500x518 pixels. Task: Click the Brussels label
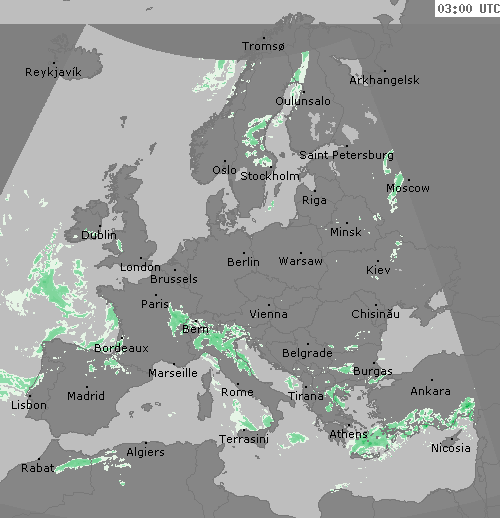(174, 279)
